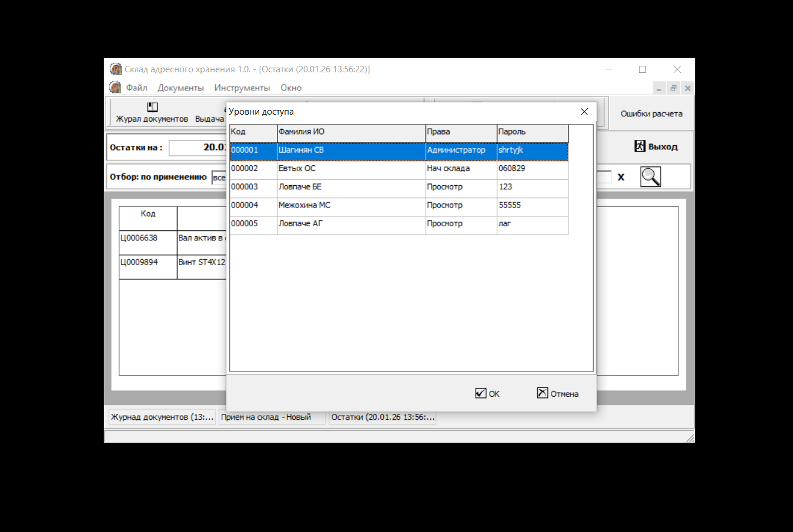Switch to Прием на склад - Новый tab
The width and height of the screenshot is (793, 532).
[272, 417]
